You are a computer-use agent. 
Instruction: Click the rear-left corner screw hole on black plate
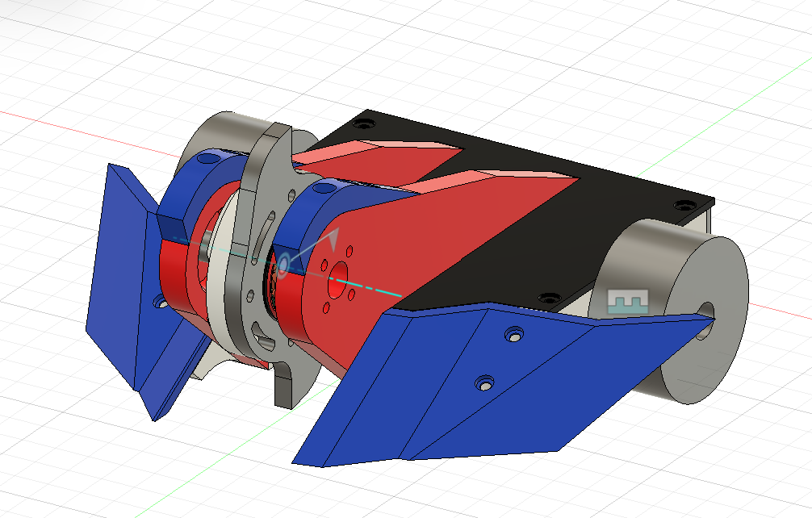click(363, 123)
